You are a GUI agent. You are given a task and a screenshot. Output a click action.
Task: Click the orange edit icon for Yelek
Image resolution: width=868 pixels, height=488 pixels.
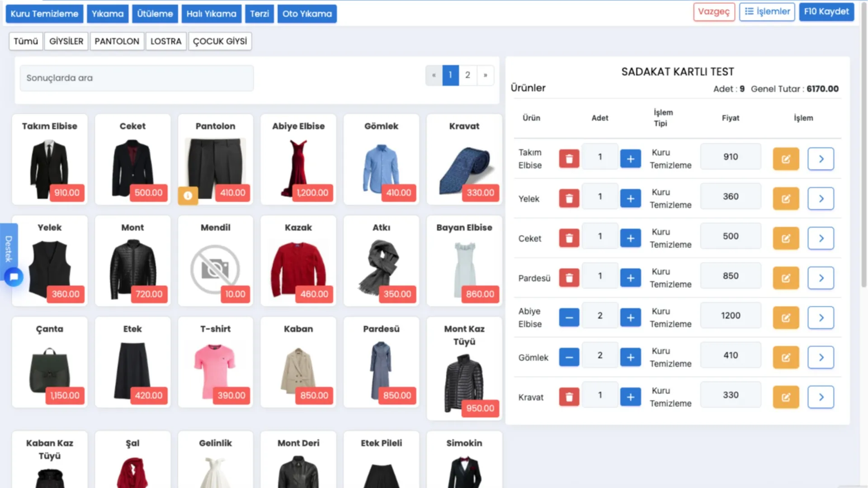click(786, 198)
